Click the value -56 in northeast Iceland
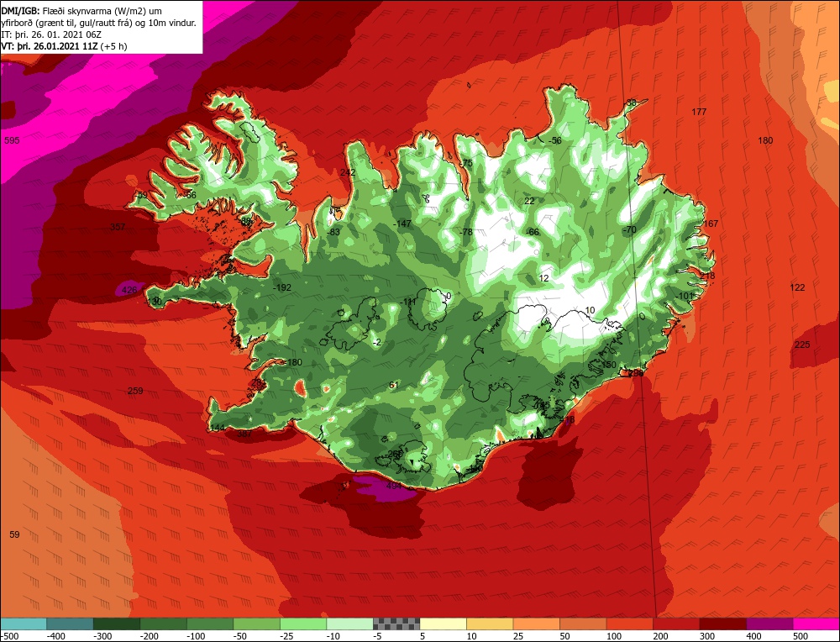 click(x=555, y=140)
